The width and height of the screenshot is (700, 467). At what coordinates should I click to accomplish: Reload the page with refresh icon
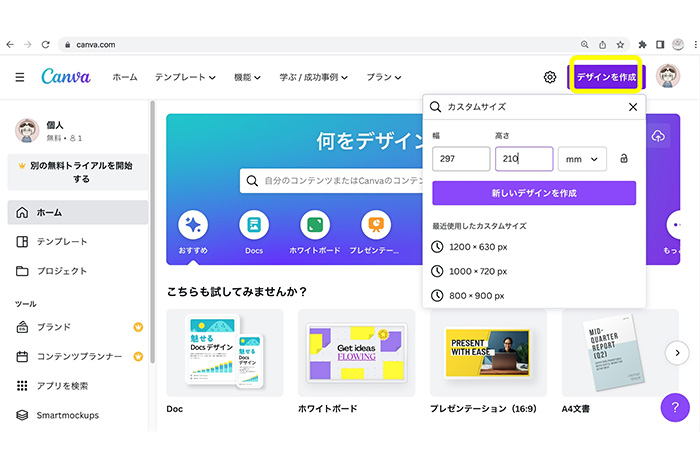tap(46, 45)
